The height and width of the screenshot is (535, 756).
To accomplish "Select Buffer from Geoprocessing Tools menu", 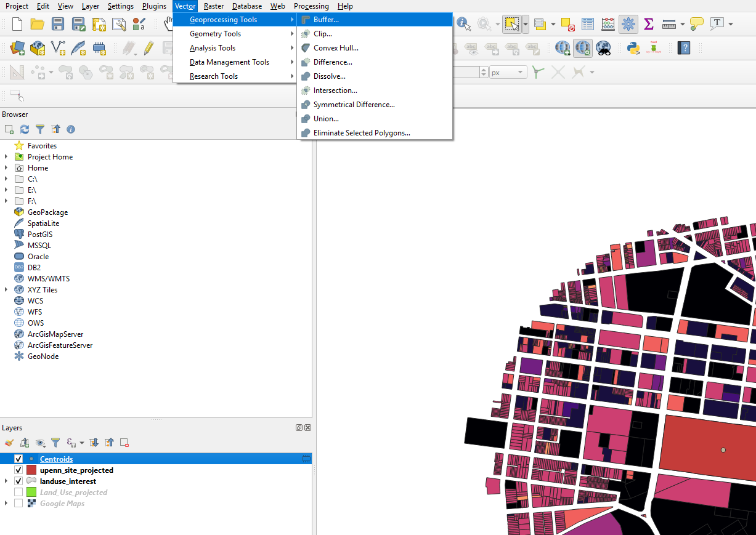I will tap(326, 20).
